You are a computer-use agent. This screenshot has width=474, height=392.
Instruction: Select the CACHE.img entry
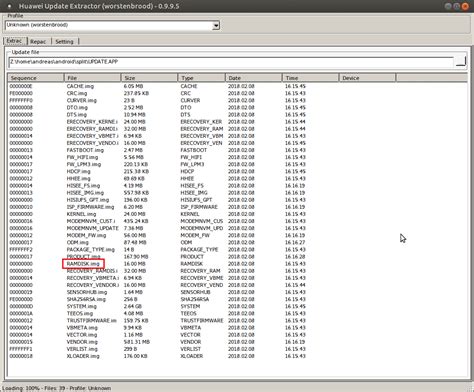click(x=80, y=86)
